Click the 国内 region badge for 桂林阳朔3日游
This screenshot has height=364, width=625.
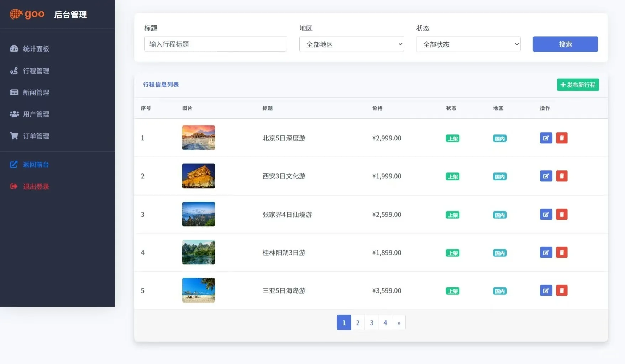[x=499, y=253]
